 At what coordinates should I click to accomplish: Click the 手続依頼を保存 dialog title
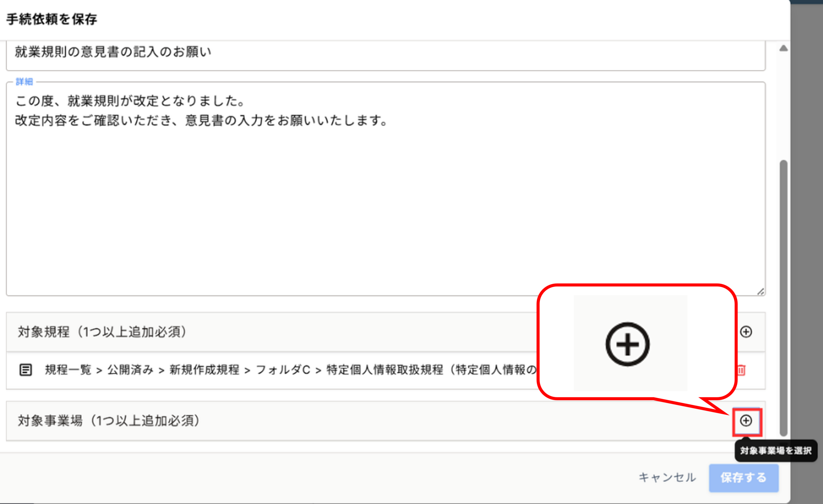(x=52, y=19)
